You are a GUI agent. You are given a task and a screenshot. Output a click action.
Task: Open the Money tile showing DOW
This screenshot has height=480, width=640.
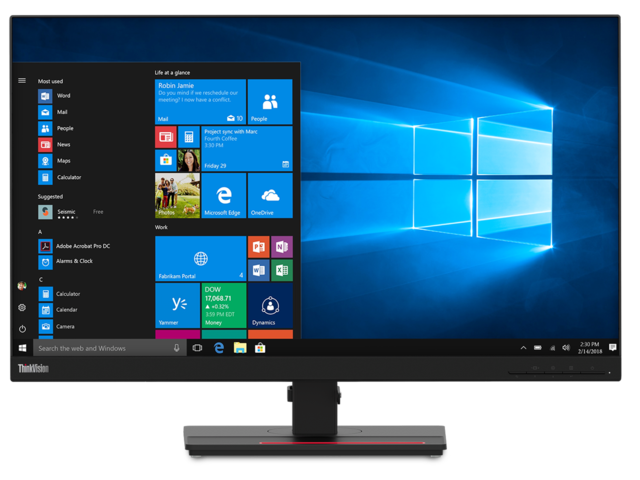click(223, 305)
